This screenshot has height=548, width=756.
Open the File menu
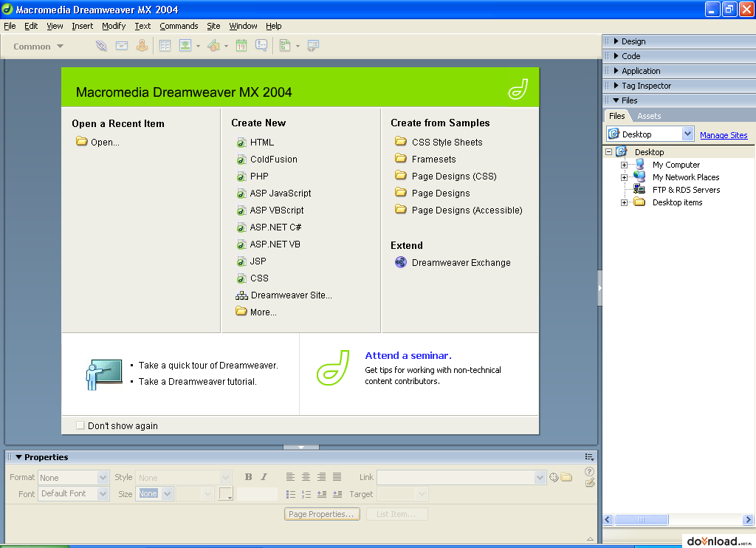pos(10,26)
